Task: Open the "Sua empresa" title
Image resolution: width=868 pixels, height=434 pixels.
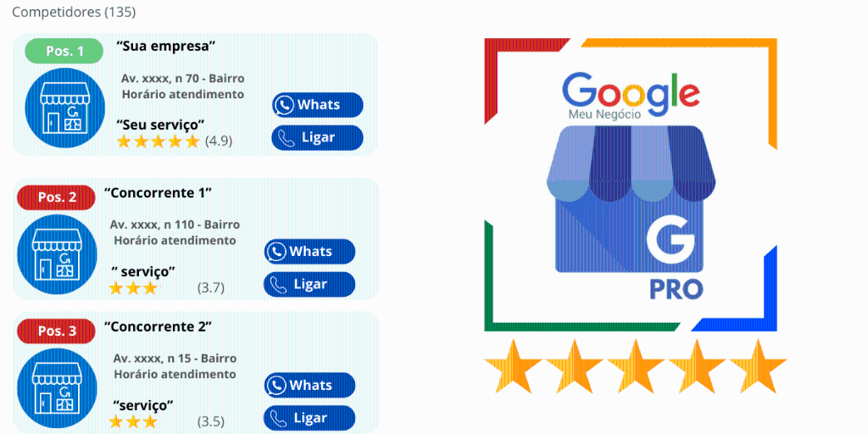Action: click(x=166, y=46)
